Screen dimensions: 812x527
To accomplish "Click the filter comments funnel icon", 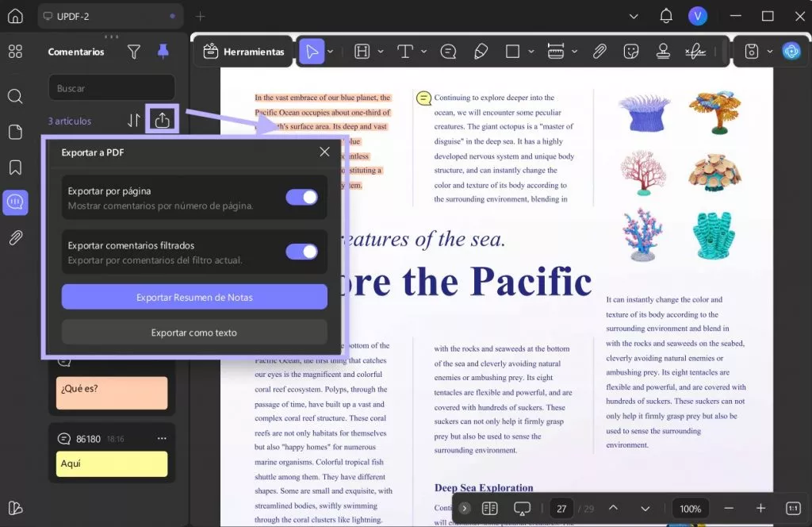I will pyautogui.click(x=133, y=52).
